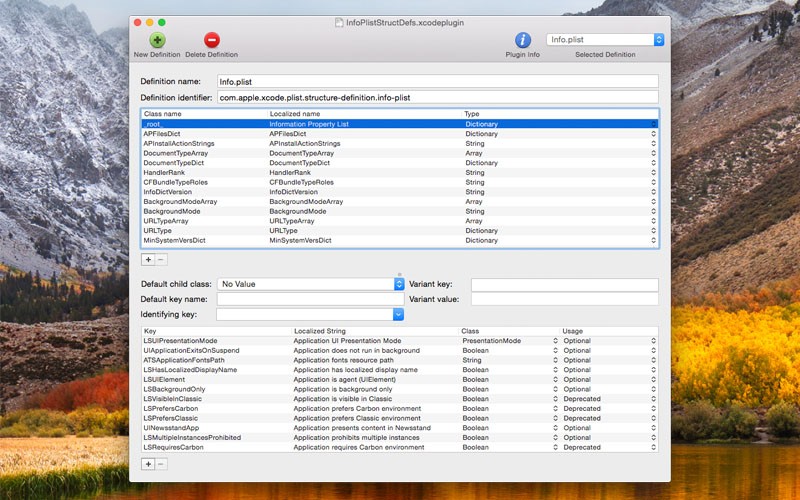
Task: Sort the keys table by Key column header
Action: (x=217, y=331)
